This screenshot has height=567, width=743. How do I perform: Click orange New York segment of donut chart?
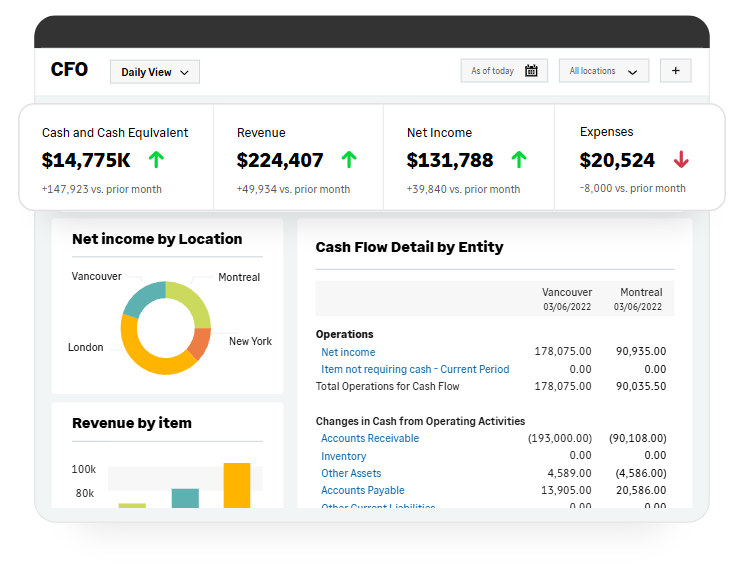click(x=200, y=343)
